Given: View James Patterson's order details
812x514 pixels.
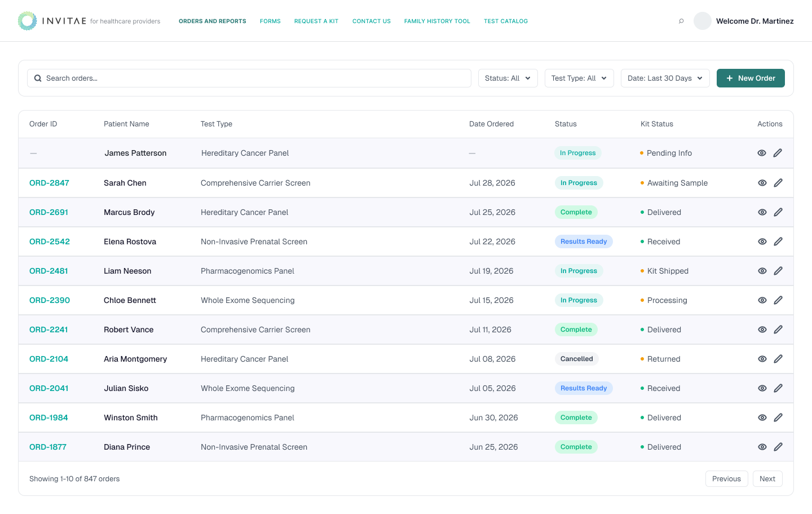Looking at the screenshot, I should (x=762, y=153).
